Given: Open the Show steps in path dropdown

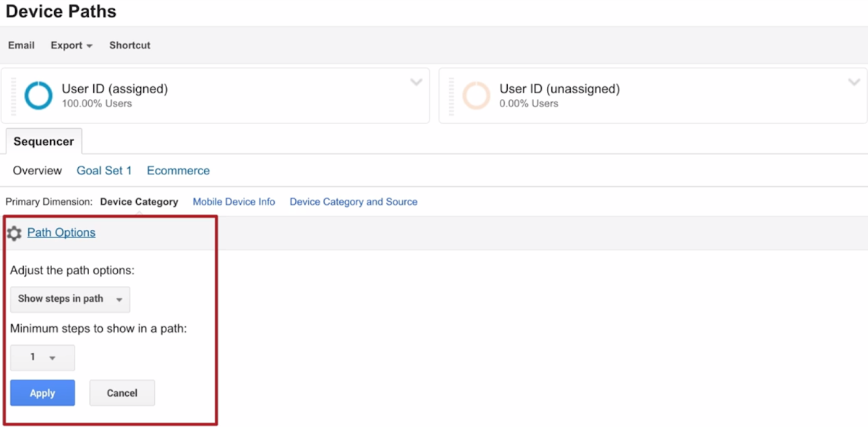Looking at the screenshot, I should pyautogui.click(x=70, y=299).
